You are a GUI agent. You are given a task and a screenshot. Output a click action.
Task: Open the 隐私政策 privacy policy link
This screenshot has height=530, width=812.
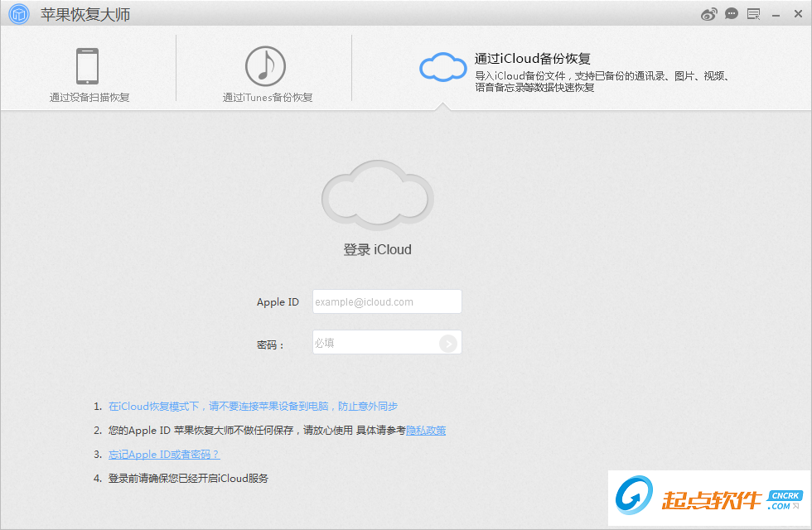pyautogui.click(x=426, y=430)
